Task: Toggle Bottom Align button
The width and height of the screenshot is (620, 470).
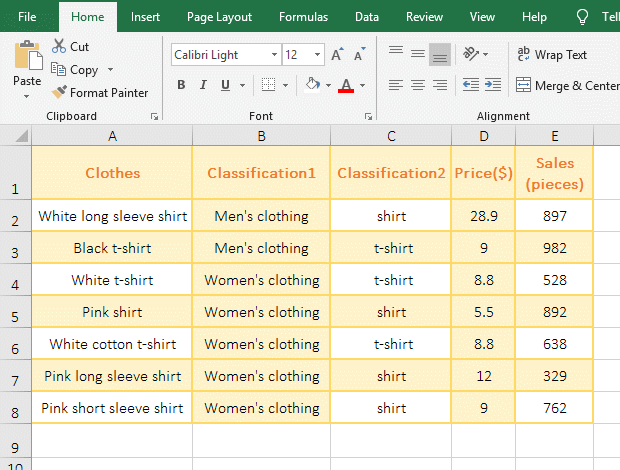Action: coord(440,54)
